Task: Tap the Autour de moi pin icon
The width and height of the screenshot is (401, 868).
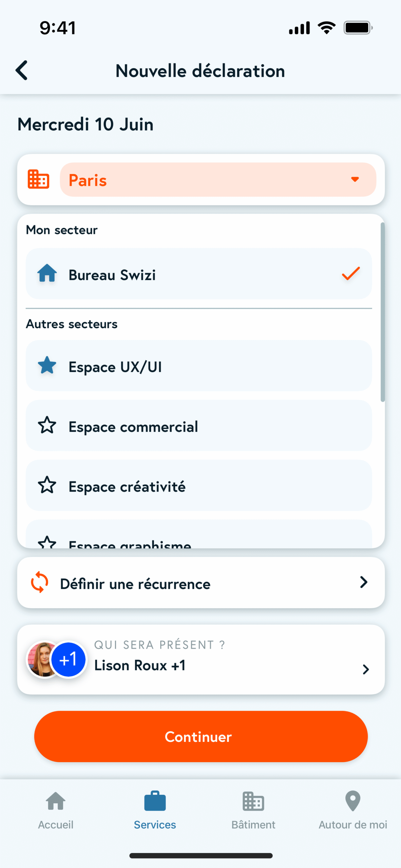Action: coord(353,801)
